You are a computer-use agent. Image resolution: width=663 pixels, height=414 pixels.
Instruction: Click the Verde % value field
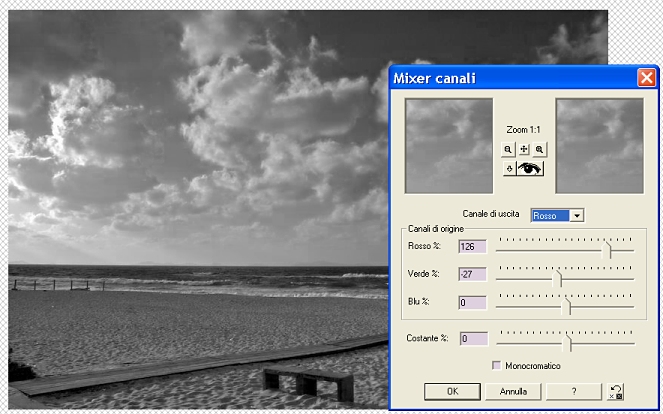click(472, 274)
